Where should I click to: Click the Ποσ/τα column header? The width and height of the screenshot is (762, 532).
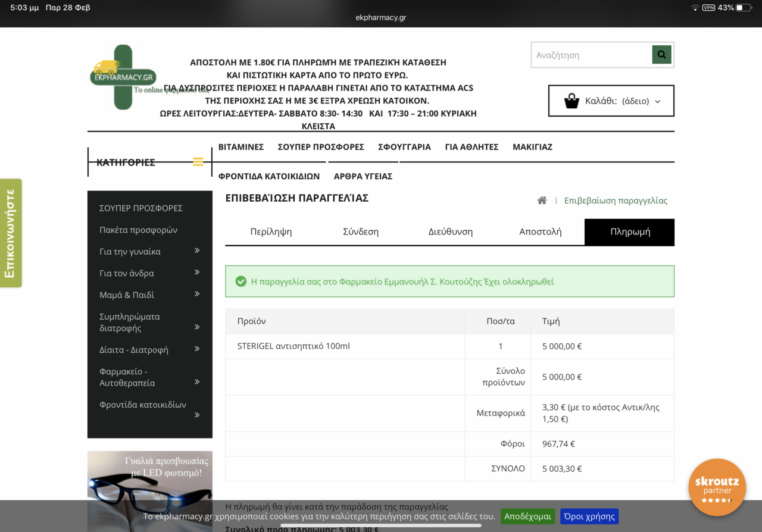(501, 321)
